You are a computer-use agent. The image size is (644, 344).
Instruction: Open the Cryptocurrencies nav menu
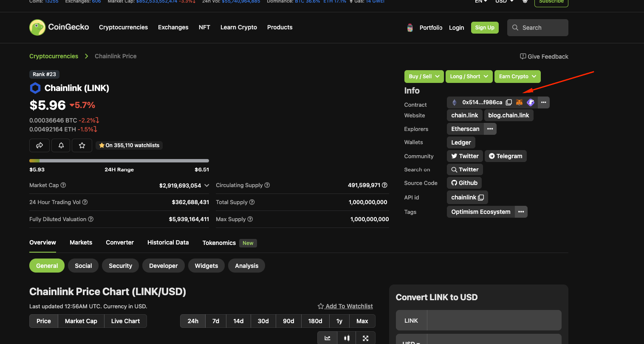click(x=123, y=27)
